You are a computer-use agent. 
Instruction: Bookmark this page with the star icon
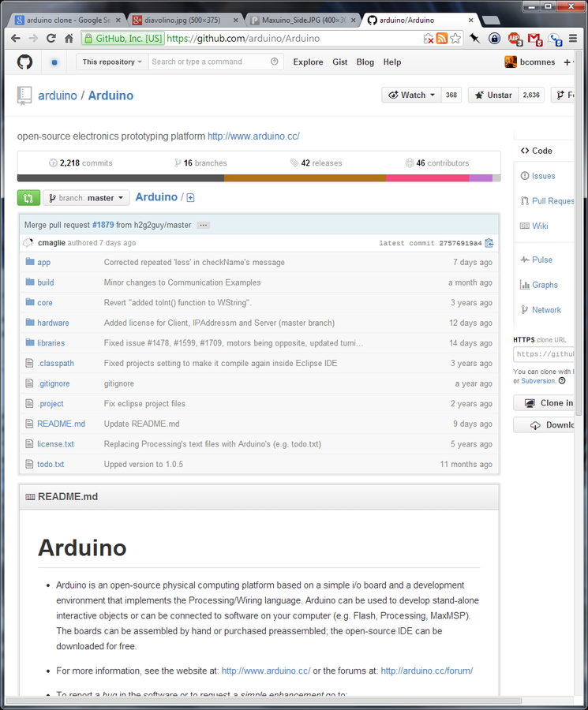pos(455,39)
